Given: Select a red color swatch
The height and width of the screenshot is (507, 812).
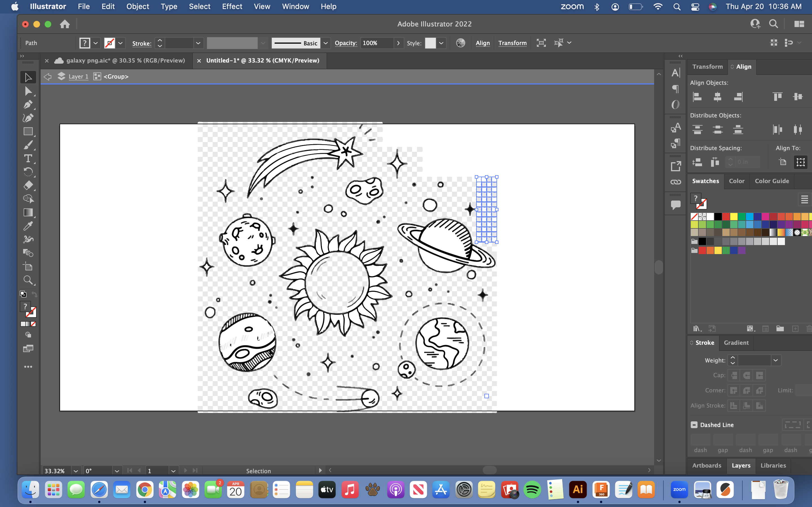Looking at the screenshot, I should (726, 217).
